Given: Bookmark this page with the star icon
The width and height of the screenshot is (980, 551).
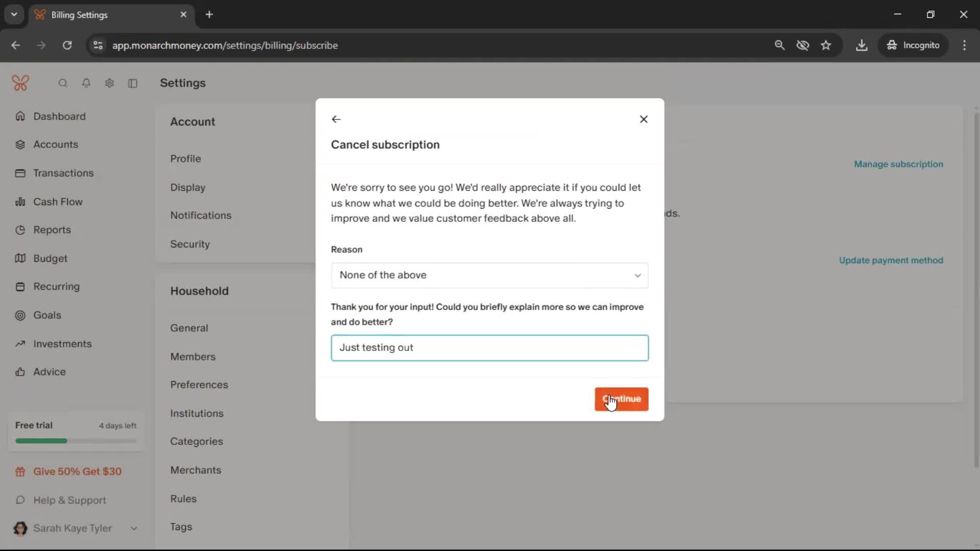Looking at the screenshot, I should [826, 45].
